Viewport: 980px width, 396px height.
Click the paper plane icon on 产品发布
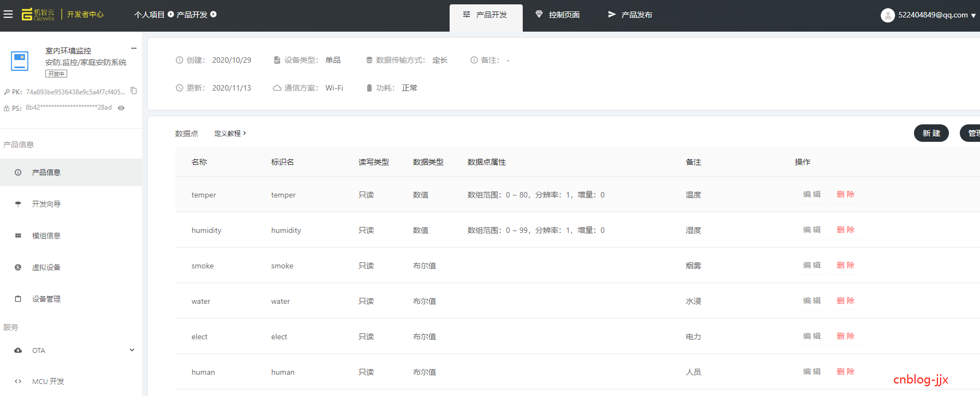pyautogui.click(x=612, y=14)
